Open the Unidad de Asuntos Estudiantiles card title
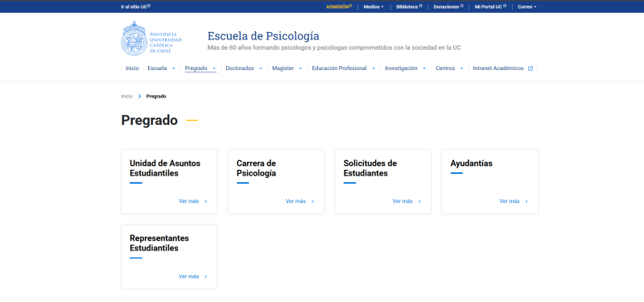Image resolution: width=644 pixels, height=302 pixels. pos(165,168)
